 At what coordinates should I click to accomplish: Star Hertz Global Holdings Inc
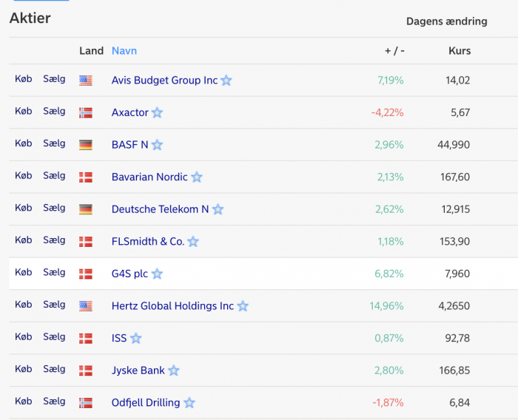pyautogui.click(x=243, y=306)
